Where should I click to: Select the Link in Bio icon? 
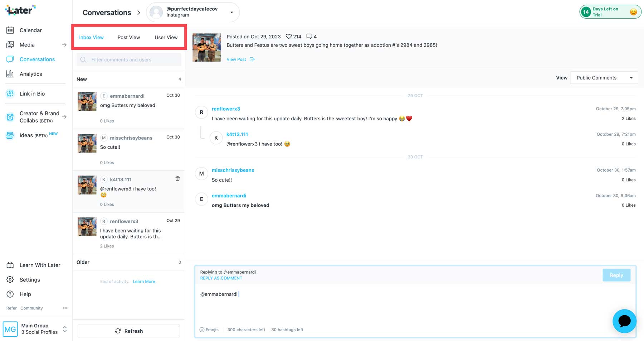coord(10,93)
